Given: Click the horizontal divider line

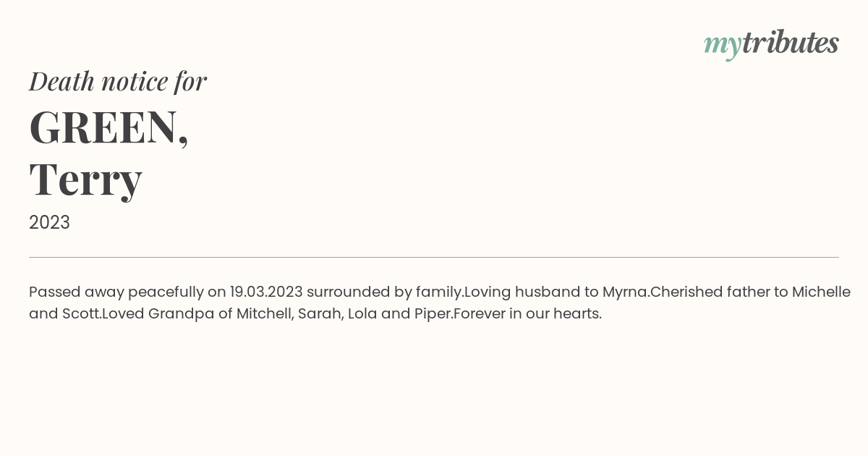Looking at the screenshot, I should coord(434,257).
